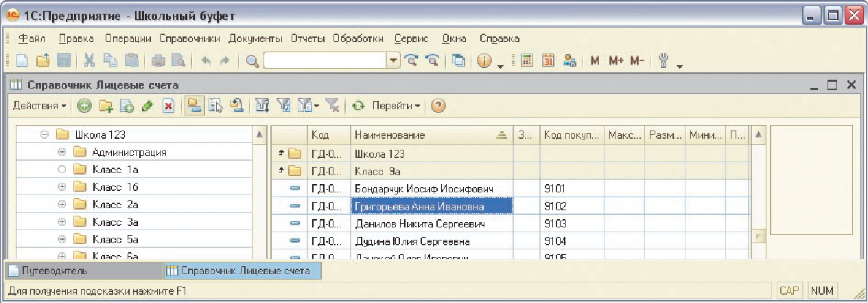Click the Undo arrow icon

click(x=206, y=60)
